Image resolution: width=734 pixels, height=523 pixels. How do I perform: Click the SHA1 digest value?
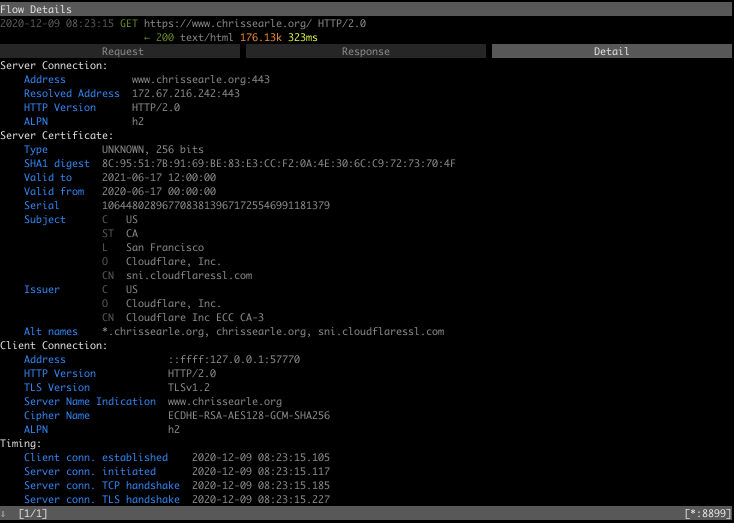pos(278,163)
